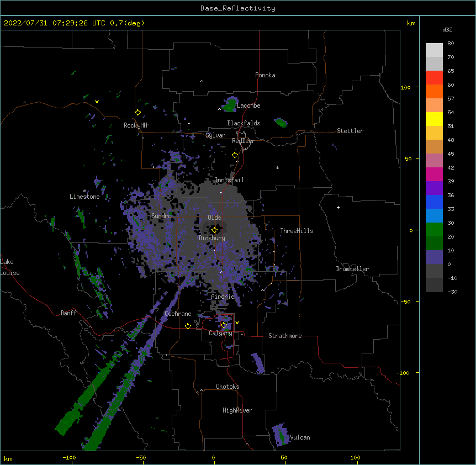Select the purple 39–36 dBZ legend swatch
Viewport: 476px width, 465px height.
434,188
